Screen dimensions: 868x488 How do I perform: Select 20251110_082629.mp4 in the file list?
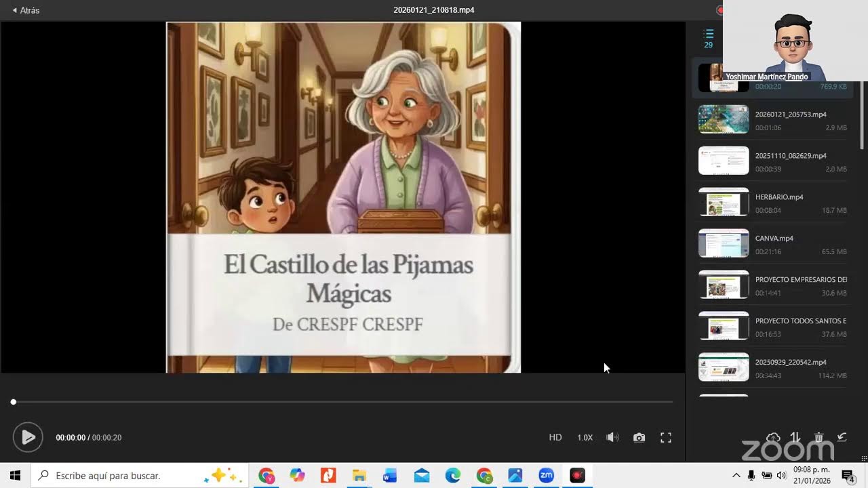[x=772, y=161]
